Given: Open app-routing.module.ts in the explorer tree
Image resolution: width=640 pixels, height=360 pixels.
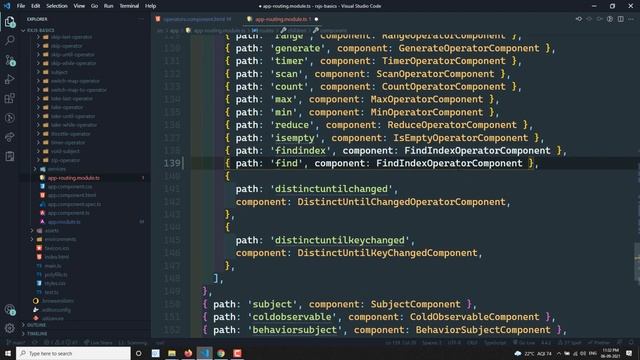Looking at the screenshot, I should pyautogui.click(x=73, y=178).
